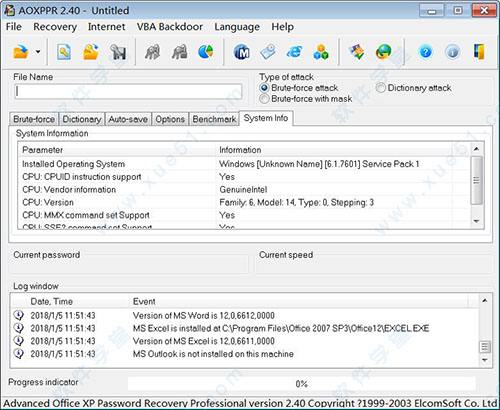
Task: Switch to the Auto-save tab
Action: click(128, 119)
